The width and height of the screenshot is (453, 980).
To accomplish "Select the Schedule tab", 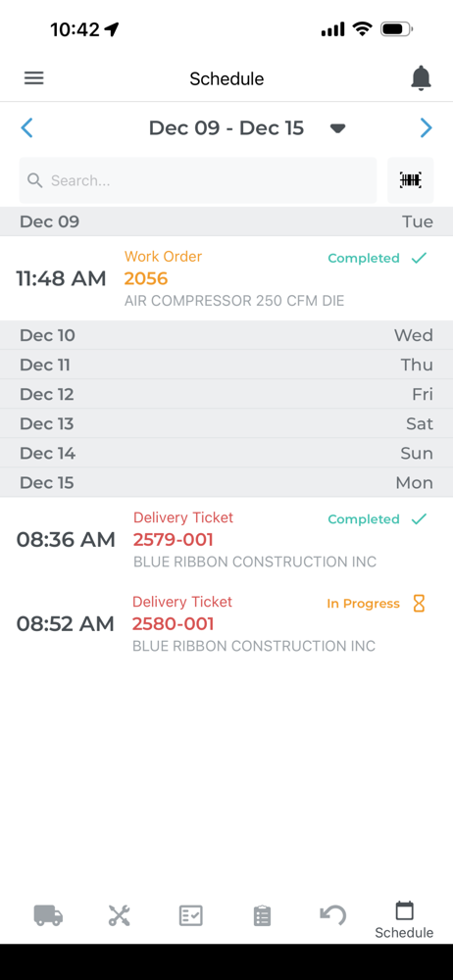I will (x=404, y=920).
